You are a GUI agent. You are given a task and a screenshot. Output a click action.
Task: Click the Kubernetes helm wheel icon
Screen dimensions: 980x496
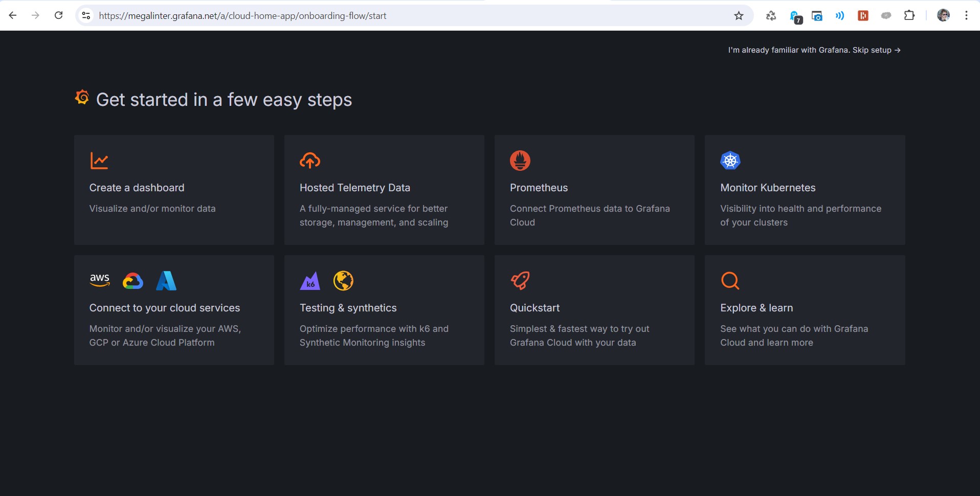[x=730, y=161]
